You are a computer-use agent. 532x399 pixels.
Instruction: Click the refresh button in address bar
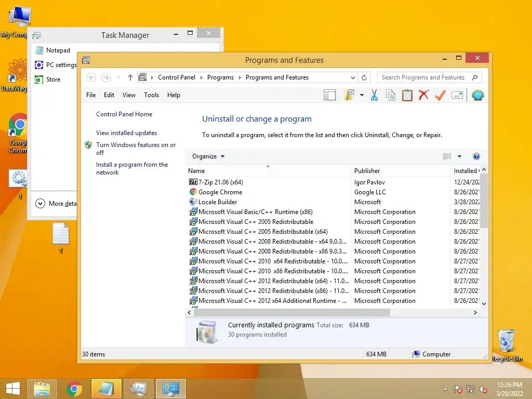coord(364,78)
